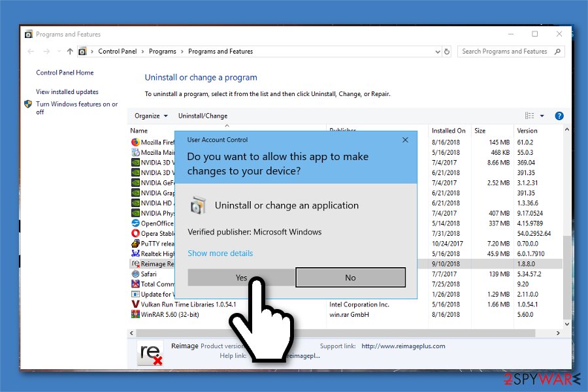Click the Mozilla Firefox program icon
Screen dimensions: 588x392
pos(135,142)
